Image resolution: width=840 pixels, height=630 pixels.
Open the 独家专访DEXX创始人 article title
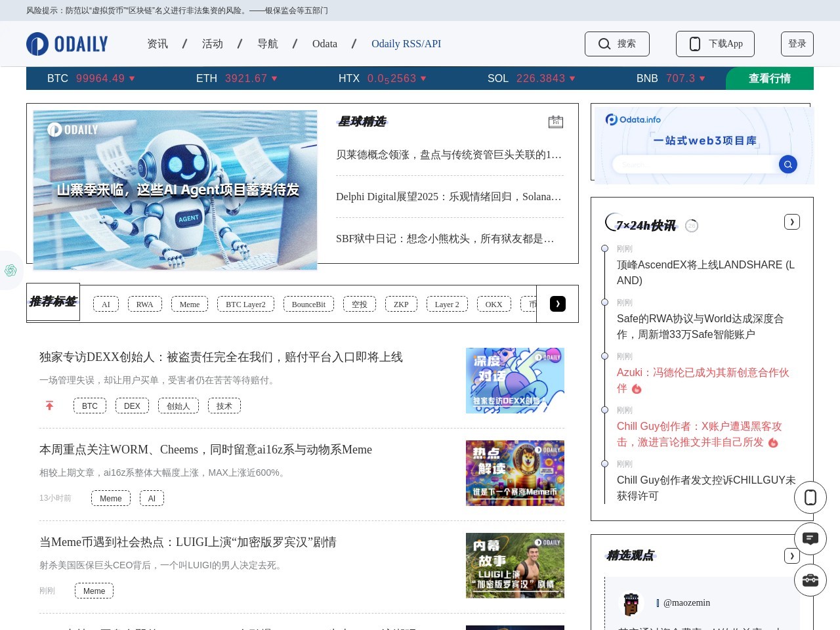(221, 357)
